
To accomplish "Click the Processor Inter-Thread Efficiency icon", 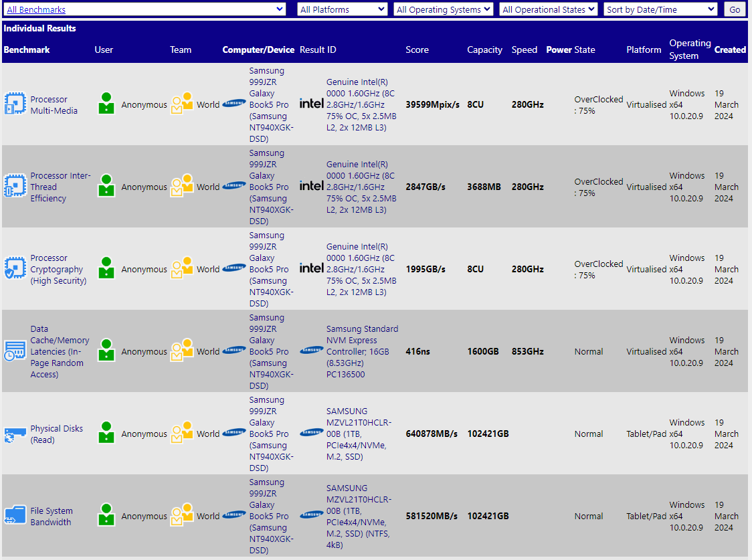I will pos(15,187).
